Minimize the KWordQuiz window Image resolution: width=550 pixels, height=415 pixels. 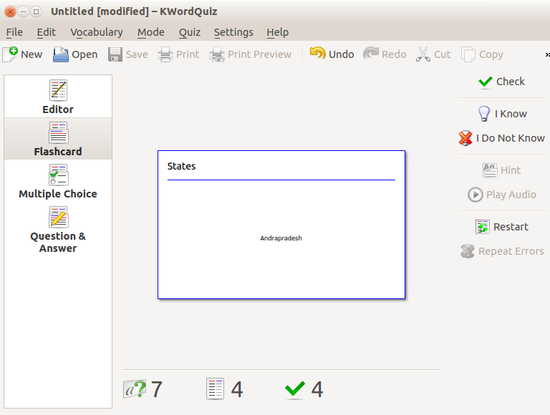coord(23,12)
